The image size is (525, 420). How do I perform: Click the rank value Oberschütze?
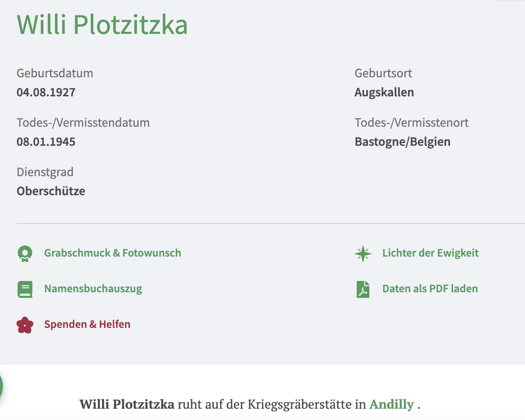tap(51, 191)
